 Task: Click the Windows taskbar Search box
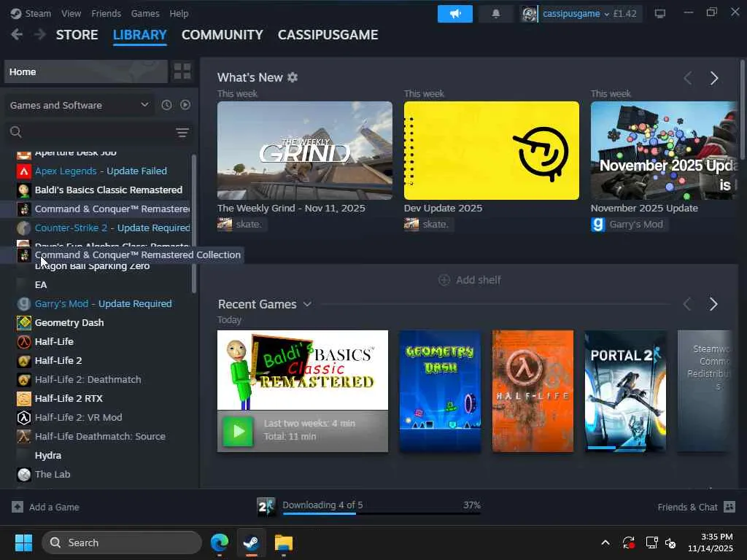[122, 542]
